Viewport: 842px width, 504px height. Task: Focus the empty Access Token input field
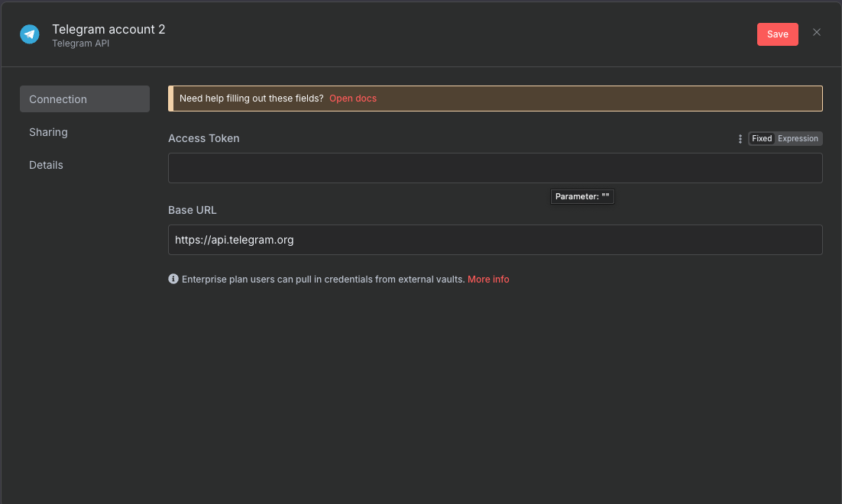click(495, 168)
